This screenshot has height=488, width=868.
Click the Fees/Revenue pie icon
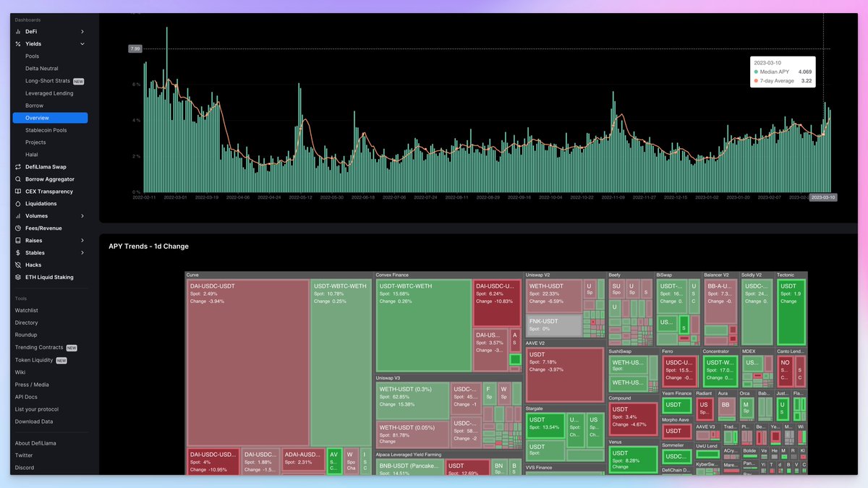[x=18, y=228]
